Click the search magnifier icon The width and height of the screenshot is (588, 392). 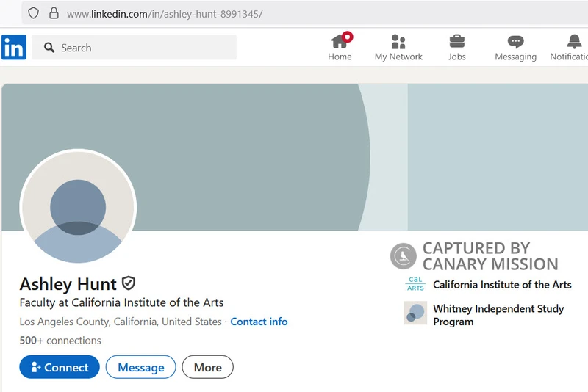pos(49,48)
